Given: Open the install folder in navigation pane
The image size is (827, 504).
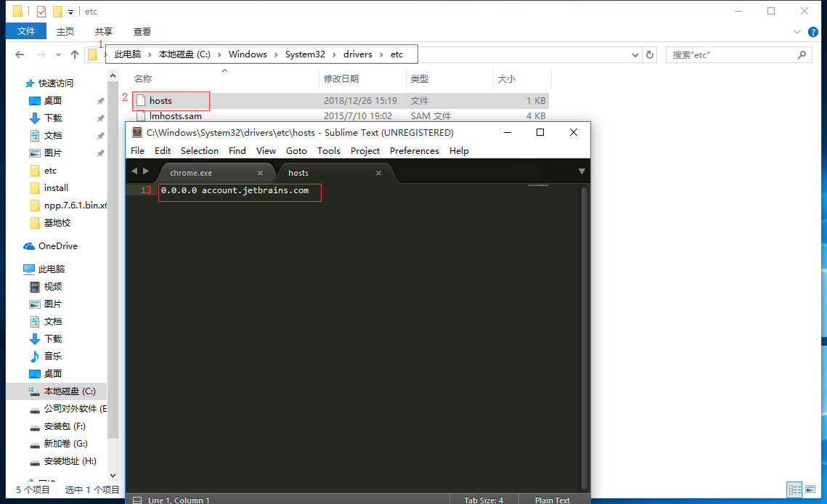Looking at the screenshot, I should [56, 188].
